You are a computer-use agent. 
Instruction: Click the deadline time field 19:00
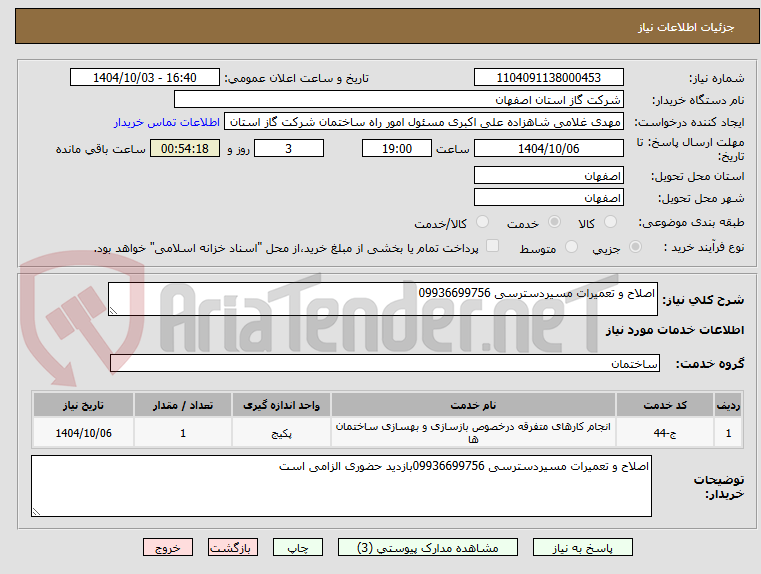pos(397,148)
